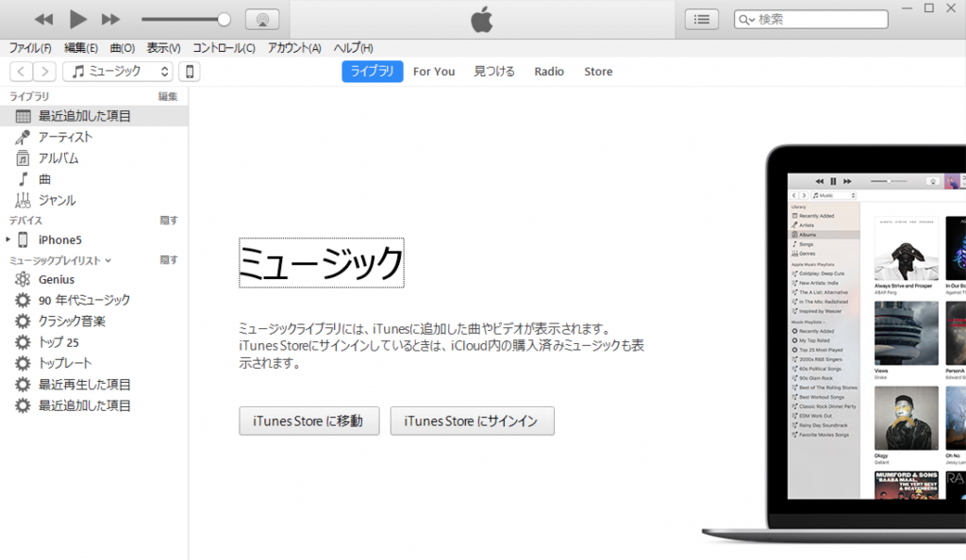Open the アカウント(A) menu
Screen dimensions: 966x560
[x=294, y=48]
